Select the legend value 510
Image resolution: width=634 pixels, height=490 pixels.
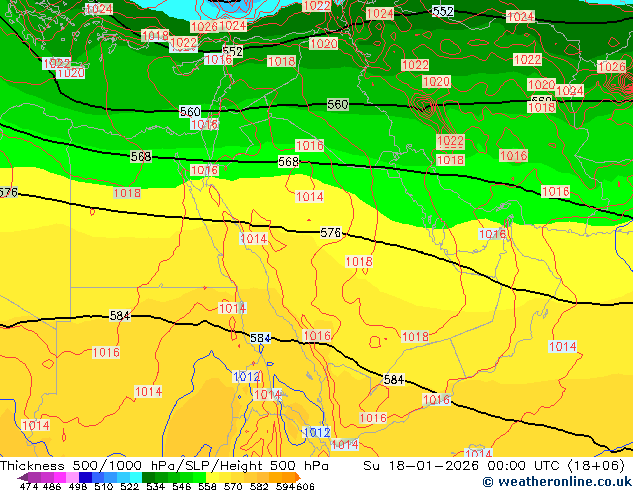point(104,486)
